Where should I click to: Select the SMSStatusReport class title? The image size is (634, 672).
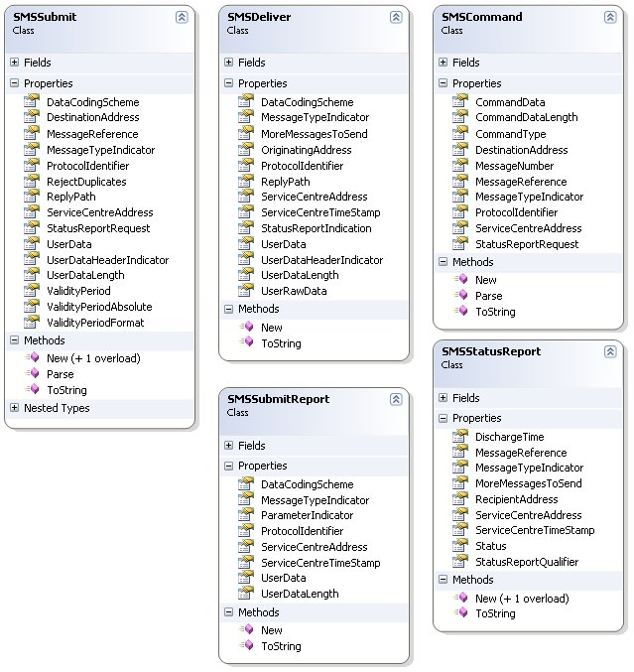tap(491, 351)
